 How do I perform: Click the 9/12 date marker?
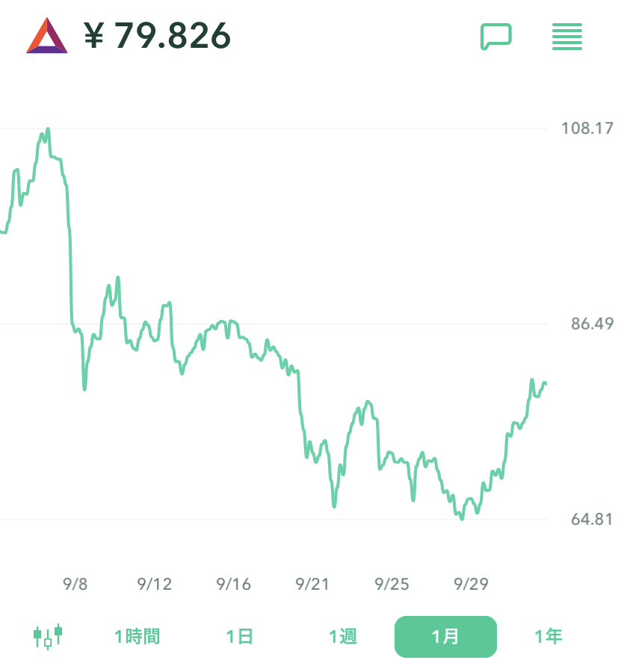click(x=155, y=585)
